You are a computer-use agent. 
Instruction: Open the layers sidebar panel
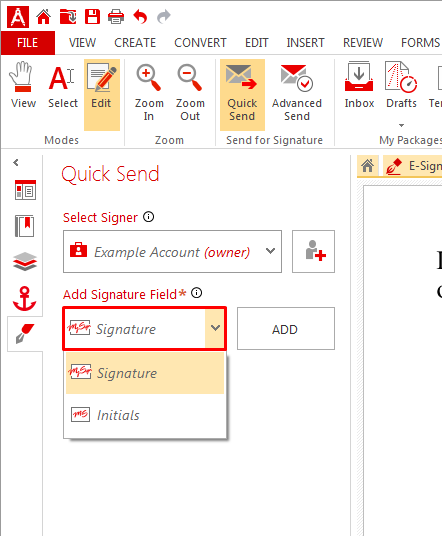click(25, 262)
